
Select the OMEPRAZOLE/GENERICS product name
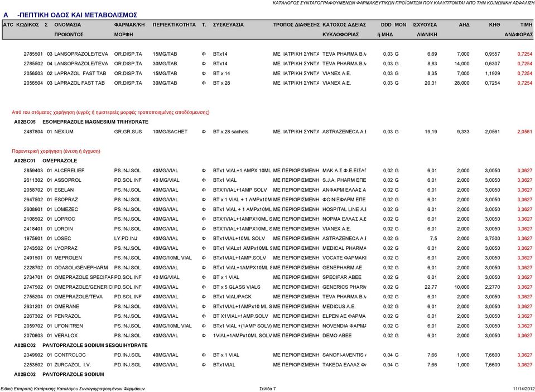click(x=84, y=287)
